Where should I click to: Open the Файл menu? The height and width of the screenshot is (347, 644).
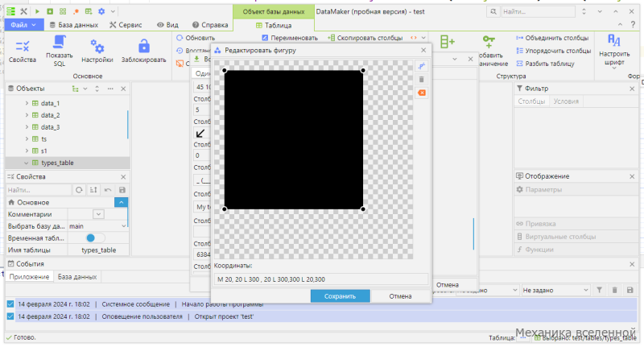click(x=23, y=25)
